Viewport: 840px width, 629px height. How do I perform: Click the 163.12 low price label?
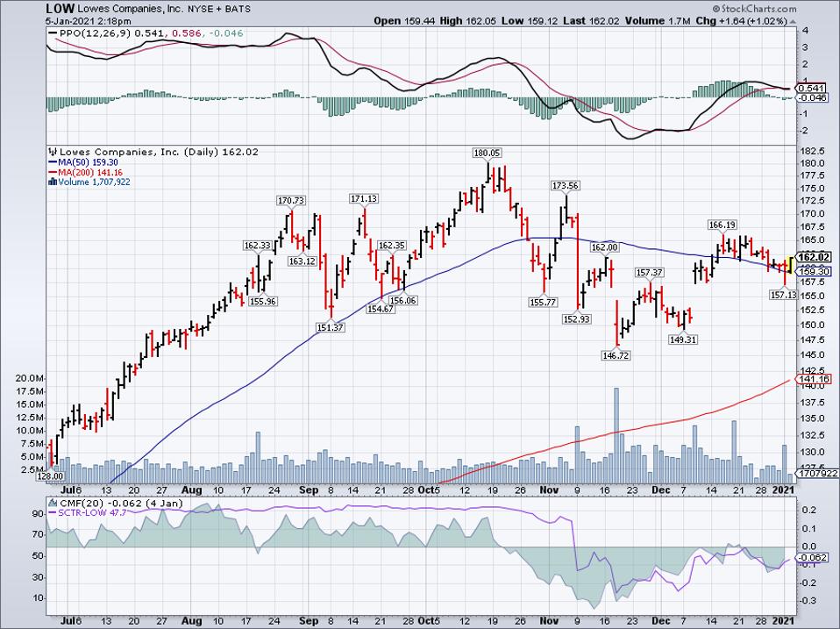(x=303, y=261)
